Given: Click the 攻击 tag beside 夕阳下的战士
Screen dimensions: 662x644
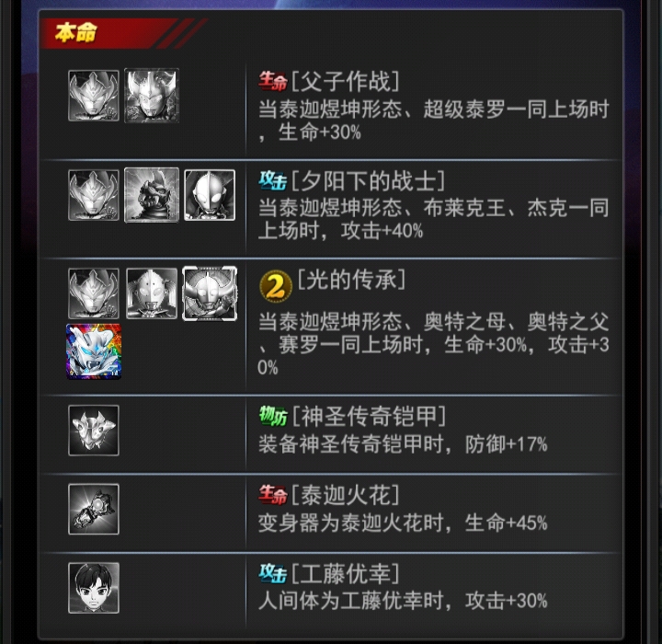Looking at the screenshot, I should click(273, 181).
